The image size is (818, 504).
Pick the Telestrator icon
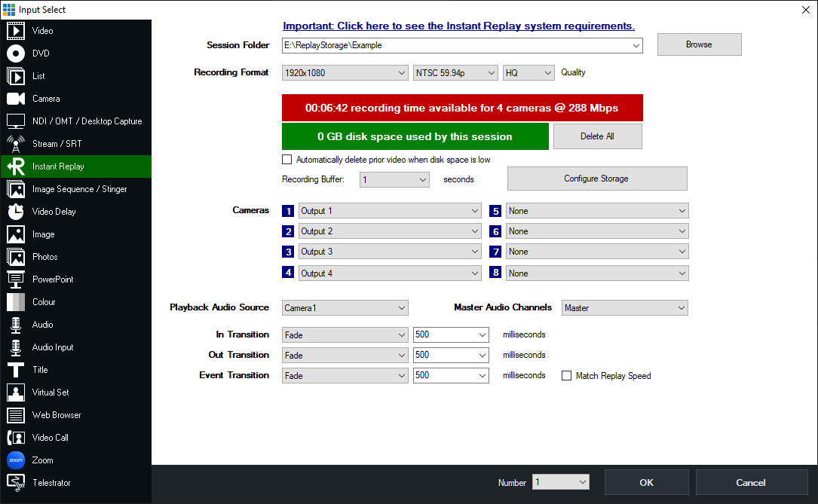[16, 483]
